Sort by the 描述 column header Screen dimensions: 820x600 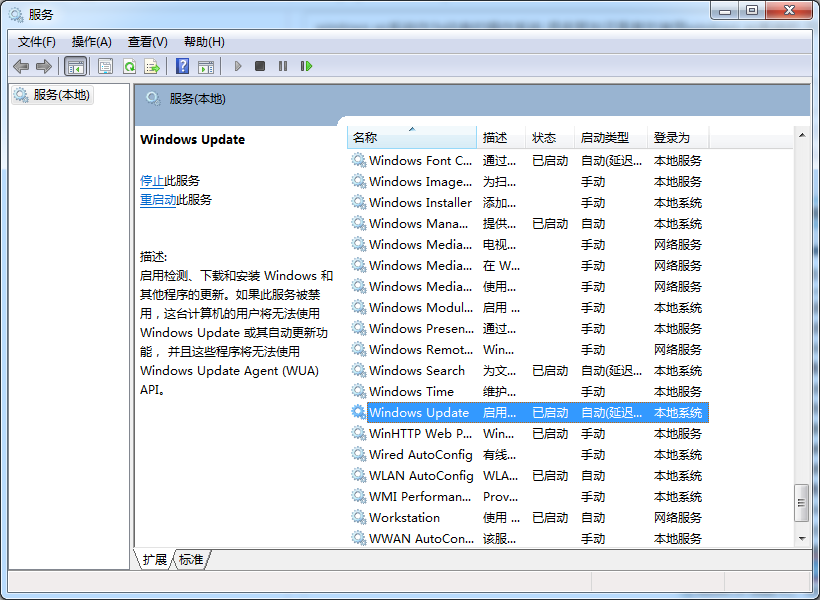click(501, 138)
